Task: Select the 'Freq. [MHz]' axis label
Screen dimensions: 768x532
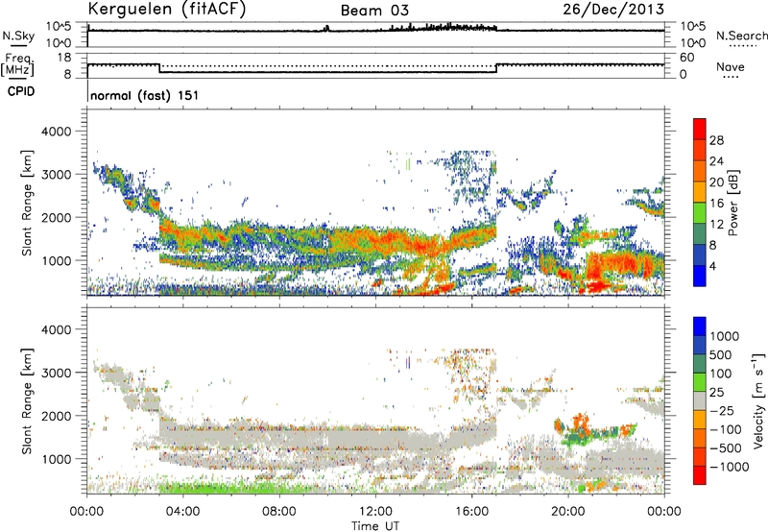Action: pyautogui.click(x=18, y=65)
